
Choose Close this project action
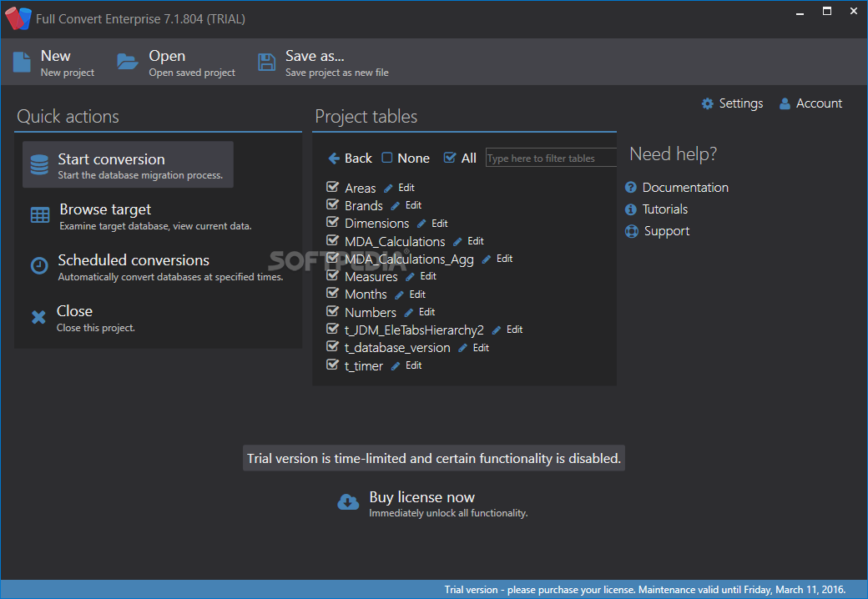pos(83,318)
